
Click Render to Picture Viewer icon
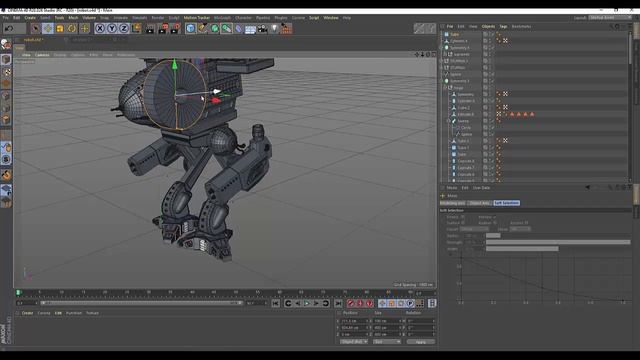tap(163, 28)
